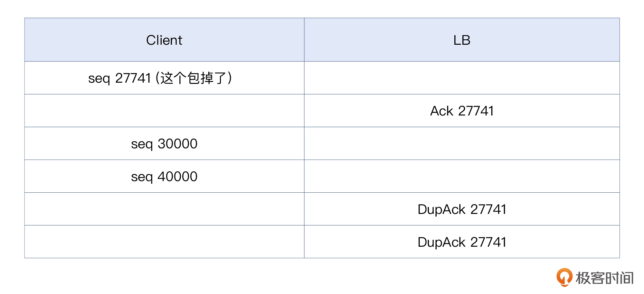The height and width of the screenshot is (294, 644).
Task: Click the Chinese text 这个包掉了
Action: point(193,78)
